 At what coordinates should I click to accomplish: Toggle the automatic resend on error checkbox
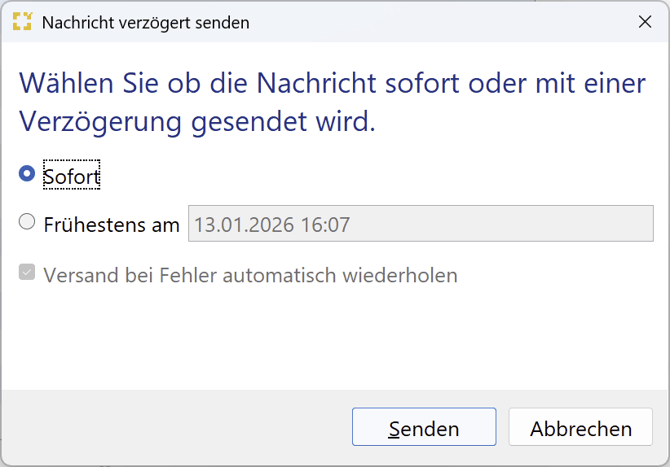(x=27, y=273)
